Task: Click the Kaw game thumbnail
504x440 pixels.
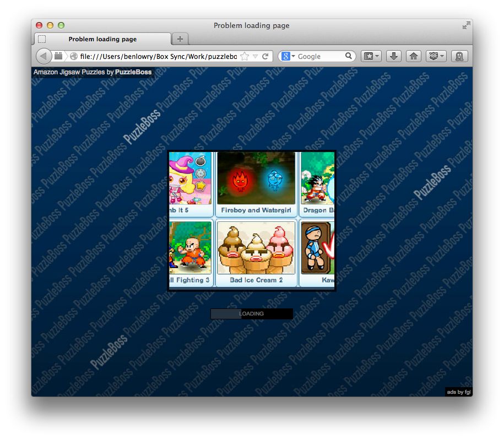Action: 318,248
